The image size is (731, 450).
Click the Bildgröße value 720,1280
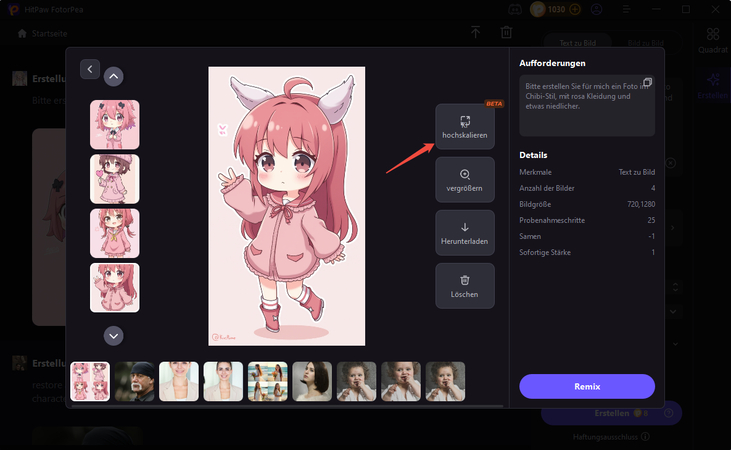[x=641, y=204]
